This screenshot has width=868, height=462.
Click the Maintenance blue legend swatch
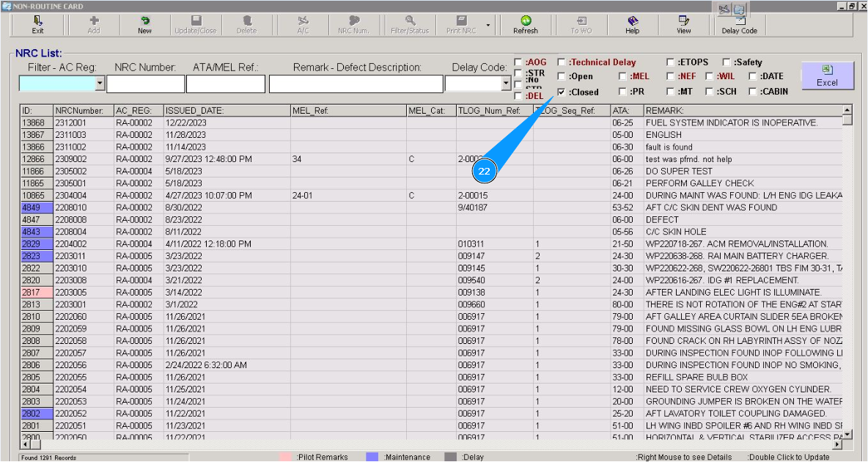click(x=372, y=457)
